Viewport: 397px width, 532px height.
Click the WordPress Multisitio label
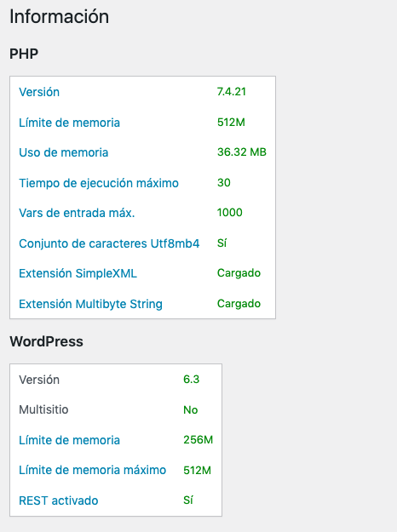[43, 409]
